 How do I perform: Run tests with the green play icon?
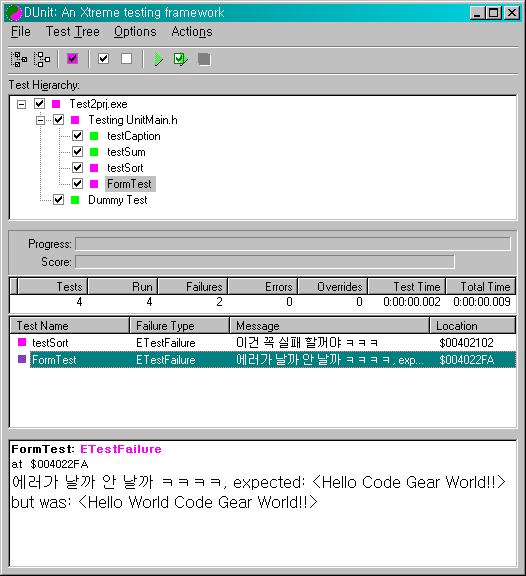click(x=158, y=59)
